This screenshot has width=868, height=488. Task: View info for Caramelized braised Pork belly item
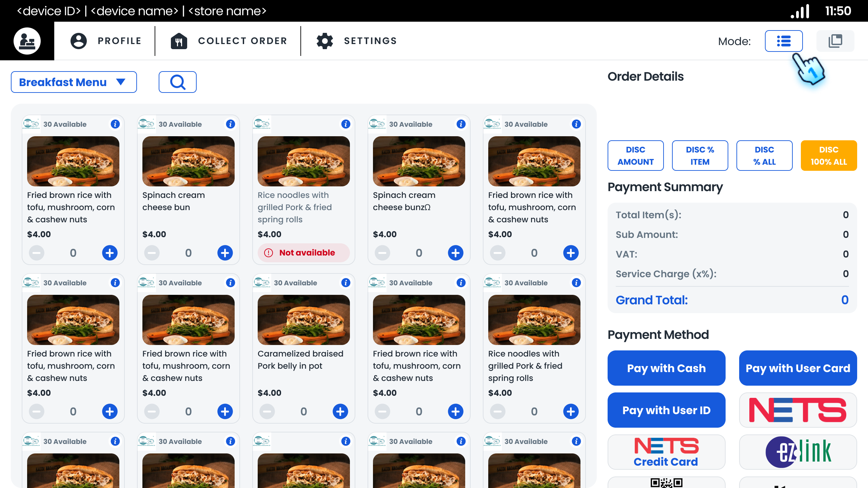point(346,283)
